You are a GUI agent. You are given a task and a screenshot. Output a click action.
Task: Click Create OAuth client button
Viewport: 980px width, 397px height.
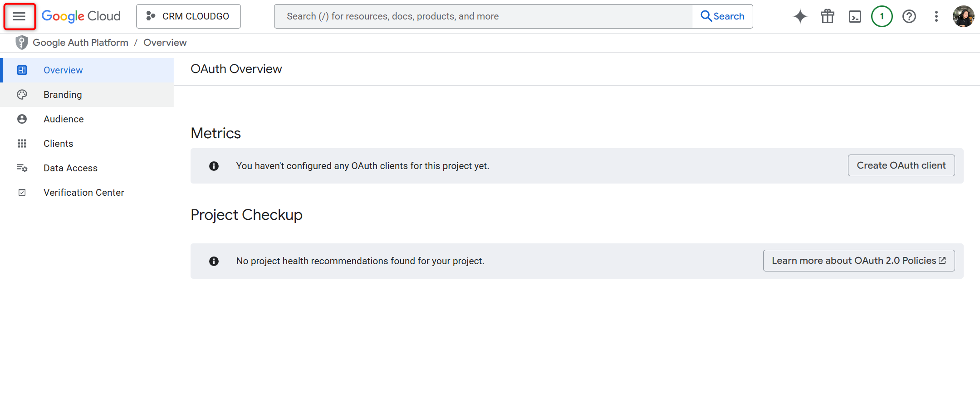click(x=901, y=165)
